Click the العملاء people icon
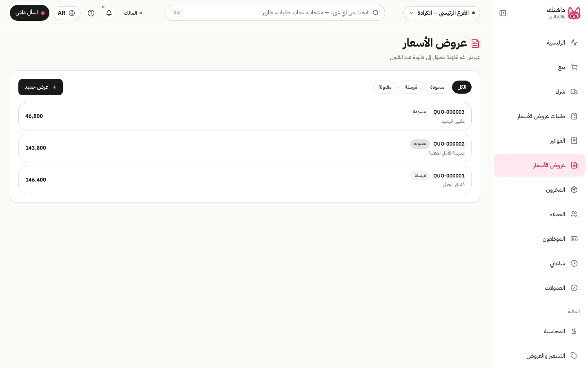The width and height of the screenshot is (588, 368). (x=574, y=214)
